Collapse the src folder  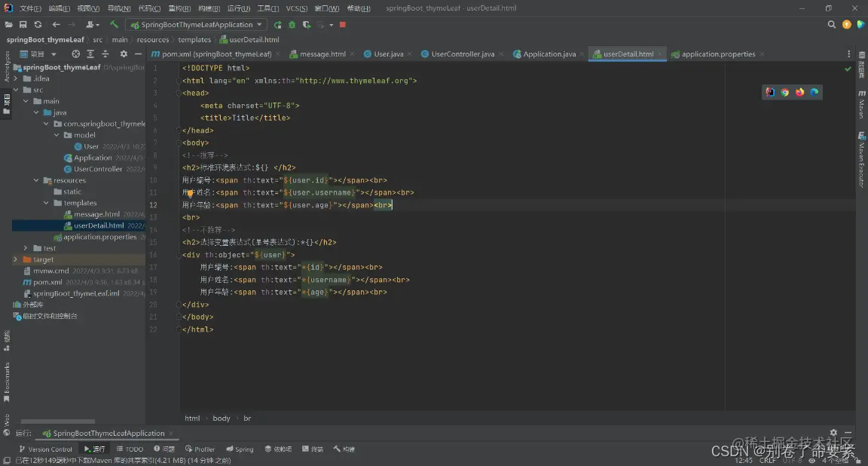16,90
